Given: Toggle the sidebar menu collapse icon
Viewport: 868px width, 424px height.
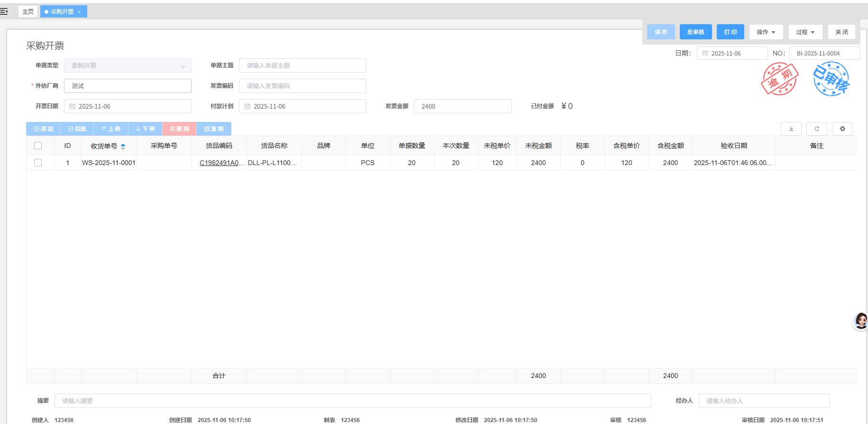Looking at the screenshot, I should click(x=4, y=11).
